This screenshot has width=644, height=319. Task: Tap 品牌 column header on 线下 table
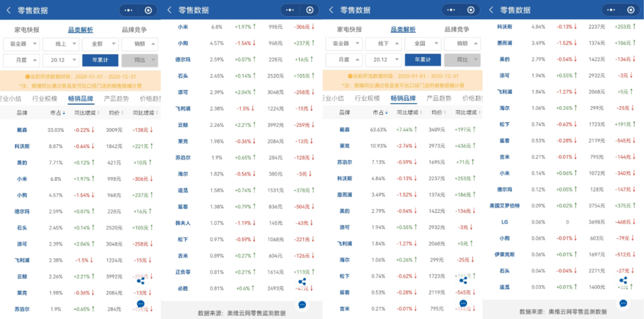[345, 113]
